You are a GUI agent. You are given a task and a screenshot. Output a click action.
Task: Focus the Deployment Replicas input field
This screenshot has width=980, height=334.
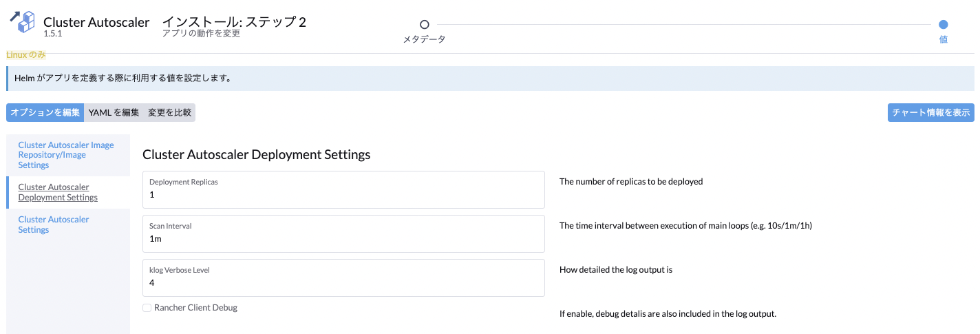(x=343, y=189)
